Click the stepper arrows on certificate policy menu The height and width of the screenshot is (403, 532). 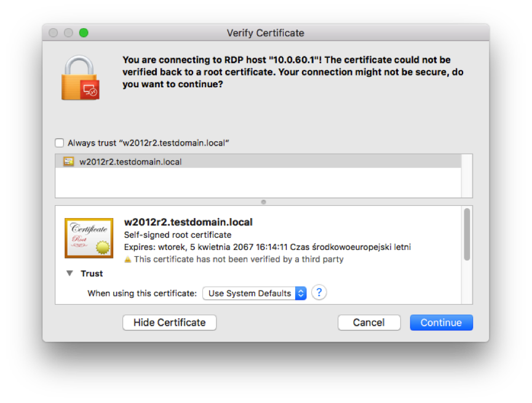[x=301, y=293]
